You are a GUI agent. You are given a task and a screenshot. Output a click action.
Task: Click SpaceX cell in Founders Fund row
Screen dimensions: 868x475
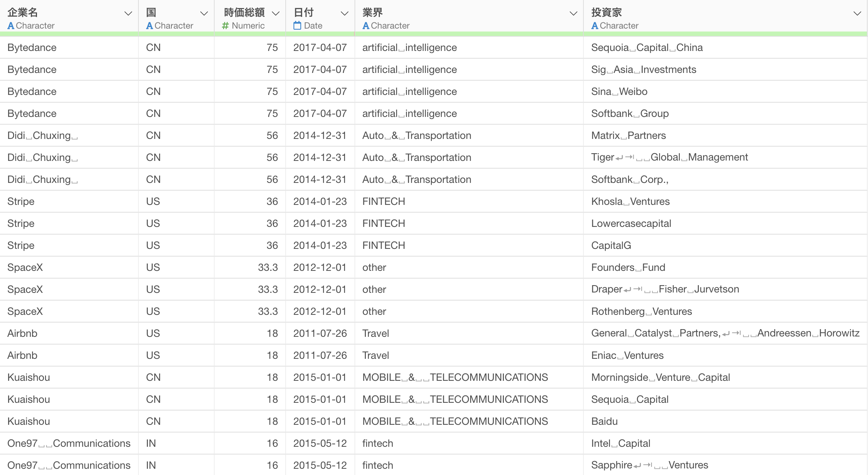69,268
